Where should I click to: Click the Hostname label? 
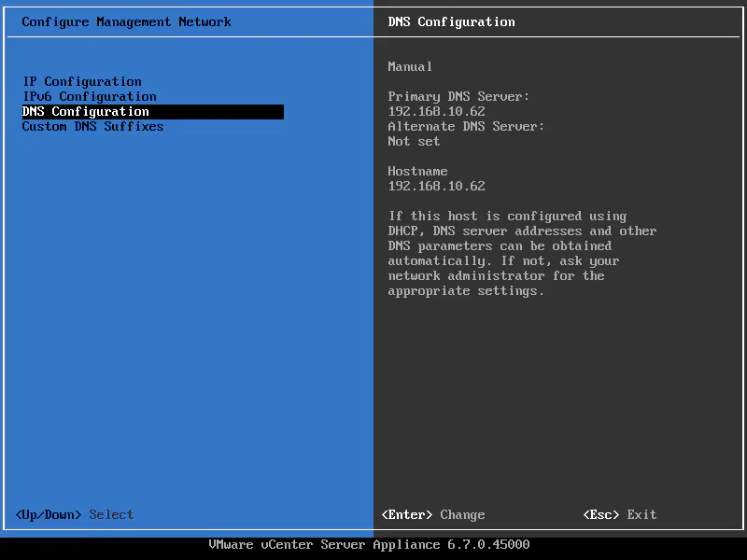(x=417, y=171)
